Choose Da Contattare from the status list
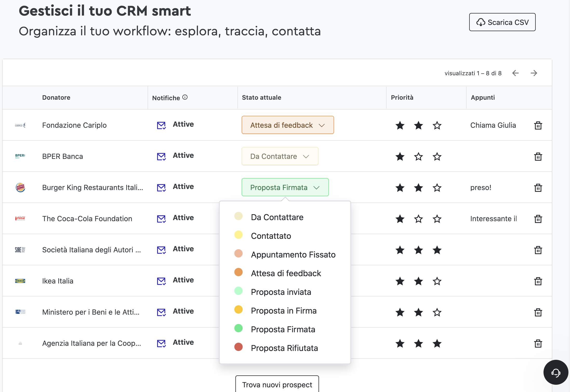Screen dimensions: 570x392 pyautogui.click(x=277, y=217)
